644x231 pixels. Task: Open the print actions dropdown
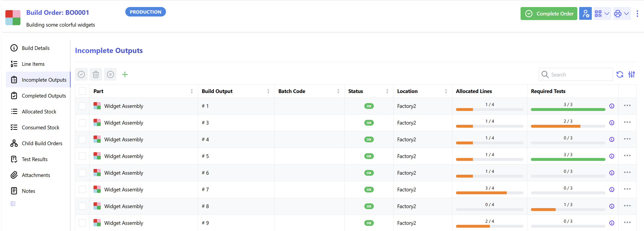click(622, 13)
